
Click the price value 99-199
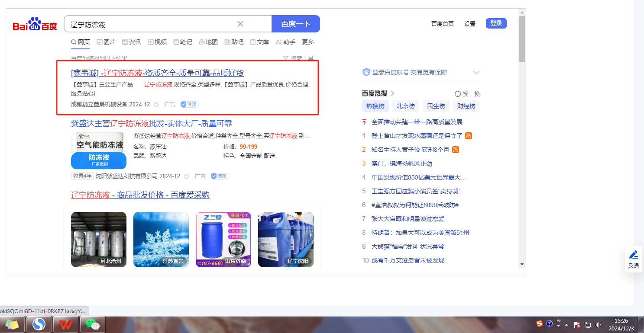click(x=249, y=147)
